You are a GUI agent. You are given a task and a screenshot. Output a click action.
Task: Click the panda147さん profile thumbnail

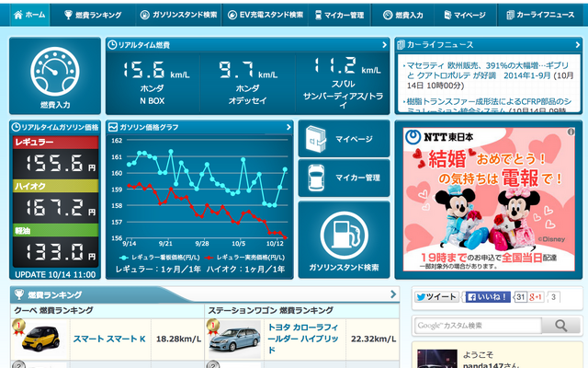point(437,359)
